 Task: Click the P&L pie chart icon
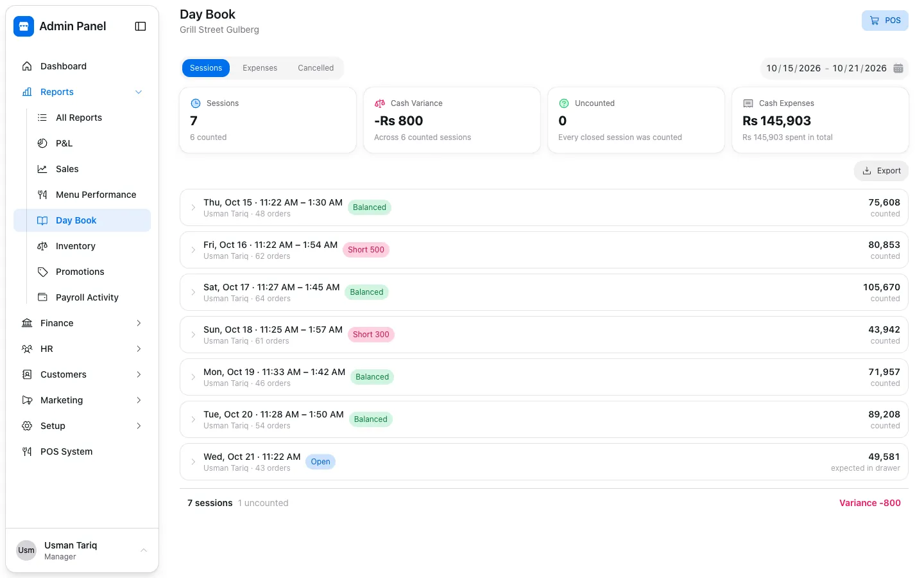(x=42, y=143)
